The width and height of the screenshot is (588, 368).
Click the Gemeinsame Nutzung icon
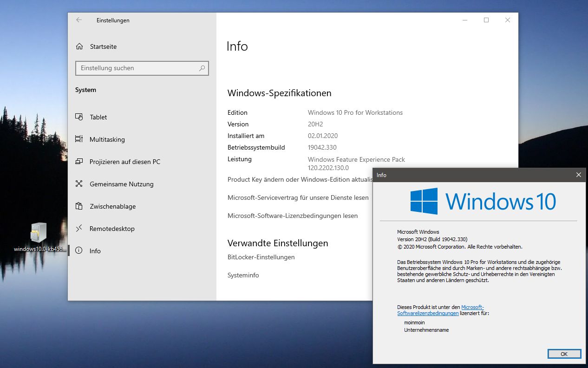click(79, 184)
